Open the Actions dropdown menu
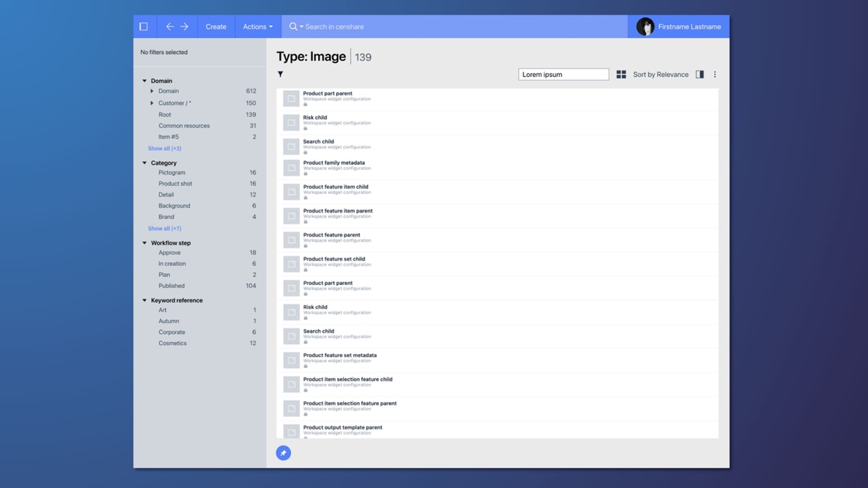 tap(257, 26)
